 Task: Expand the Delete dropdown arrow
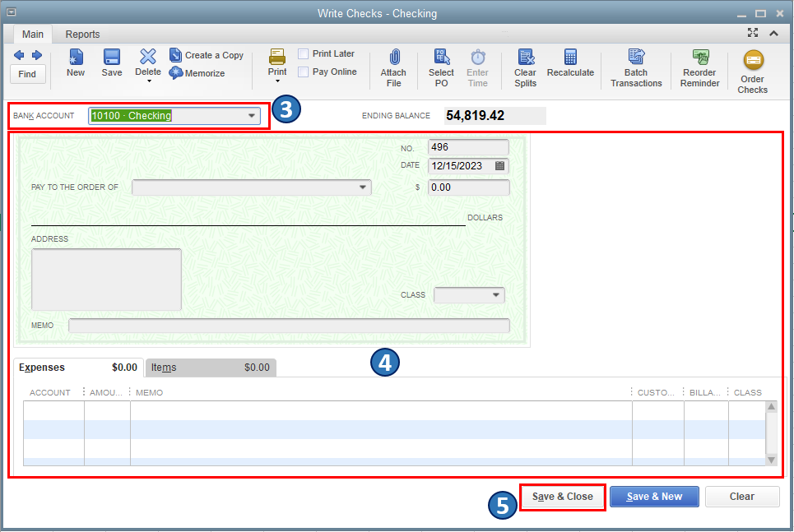pyautogui.click(x=149, y=81)
